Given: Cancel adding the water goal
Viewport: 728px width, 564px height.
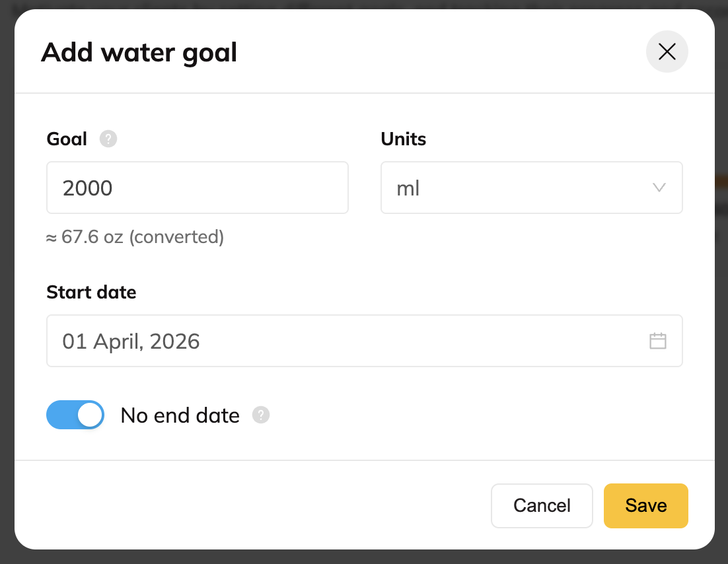Looking at the screenshot, I should tap(542, 505).
